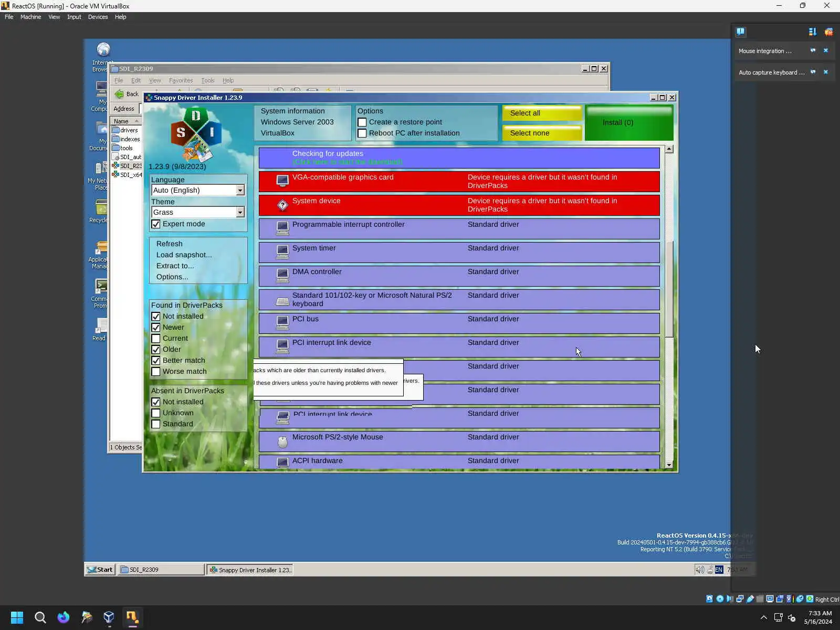Check the Unknown filter checkbox

[156, 413]
